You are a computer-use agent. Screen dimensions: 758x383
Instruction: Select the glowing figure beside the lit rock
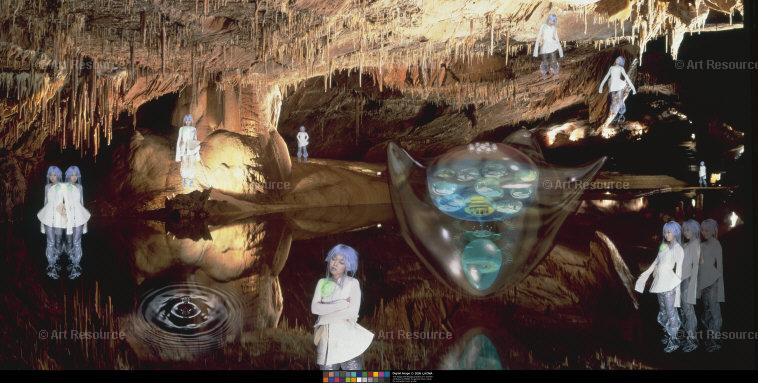click(188, 152)
